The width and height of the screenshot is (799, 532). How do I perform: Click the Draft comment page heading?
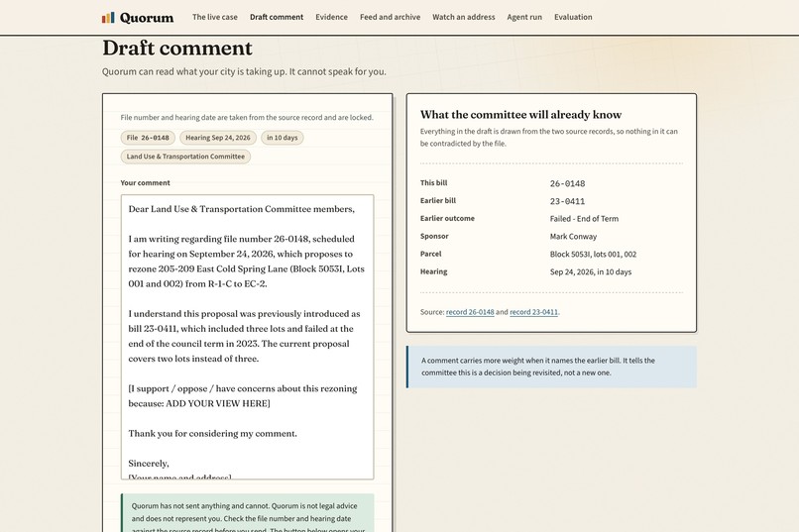click(177, 49)
